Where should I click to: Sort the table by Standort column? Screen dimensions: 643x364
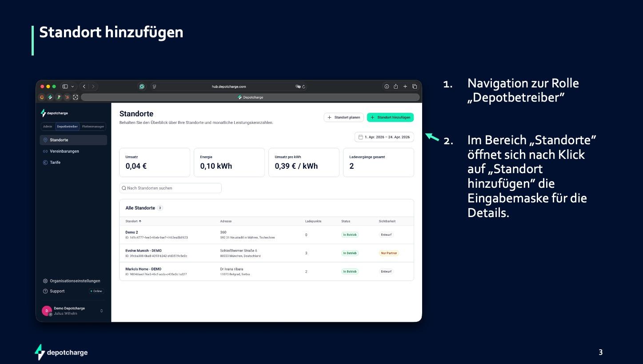[133, 221]
